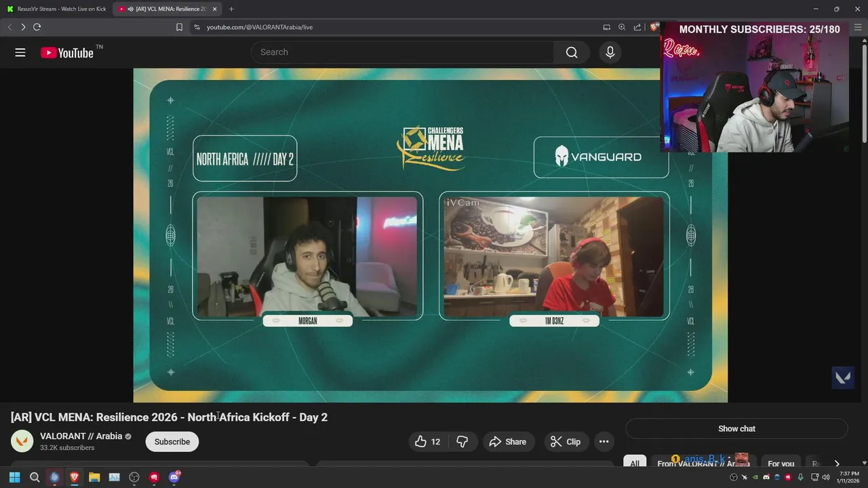The width and height of the screenshot is (868, 488).
Task: Open OBS Studio from taskbar
Action: click(134, 477)
